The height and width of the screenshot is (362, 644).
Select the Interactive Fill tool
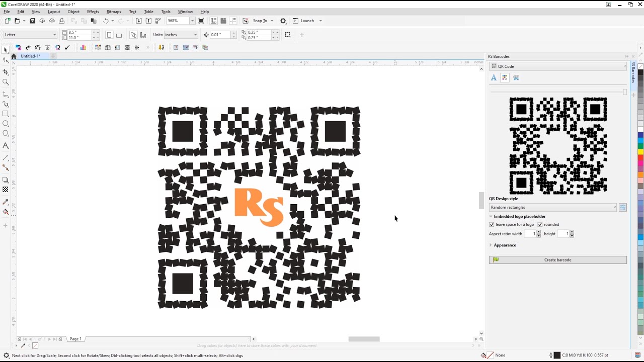(x=6, y=212)
